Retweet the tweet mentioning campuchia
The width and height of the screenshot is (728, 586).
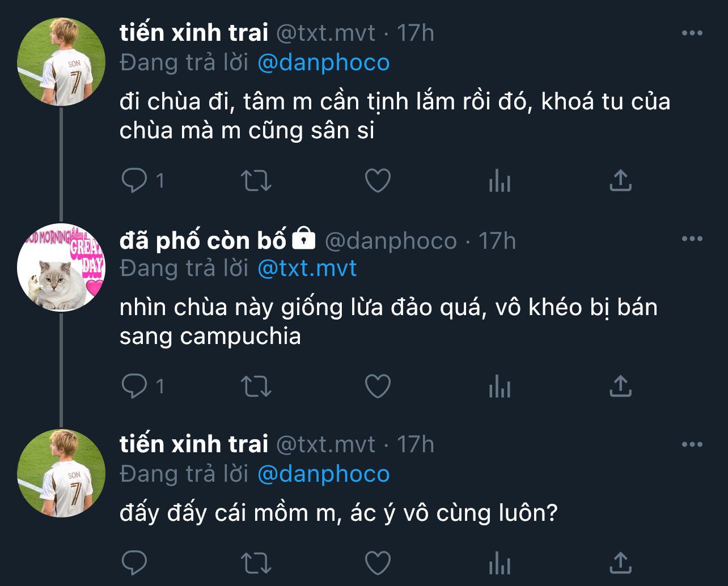[256, 387]
